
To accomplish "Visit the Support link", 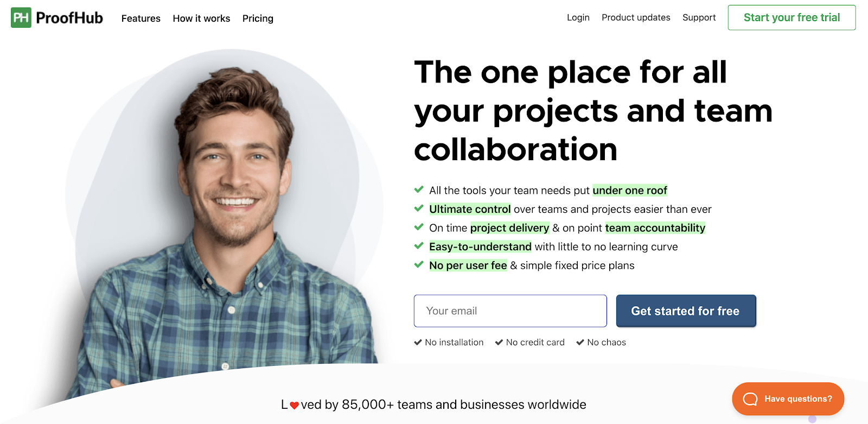I will tap(699, 17).
